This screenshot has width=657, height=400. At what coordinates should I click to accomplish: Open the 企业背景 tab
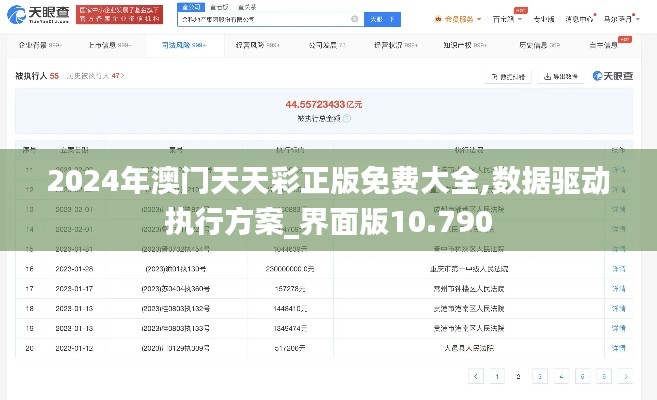pos(36,45)
